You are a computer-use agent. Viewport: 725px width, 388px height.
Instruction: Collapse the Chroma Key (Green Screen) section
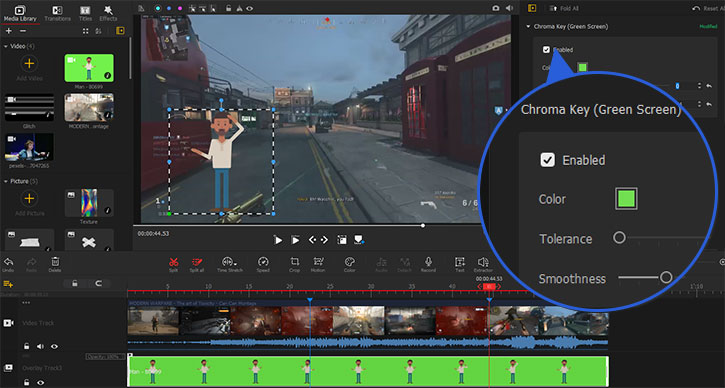click(528, 26)
